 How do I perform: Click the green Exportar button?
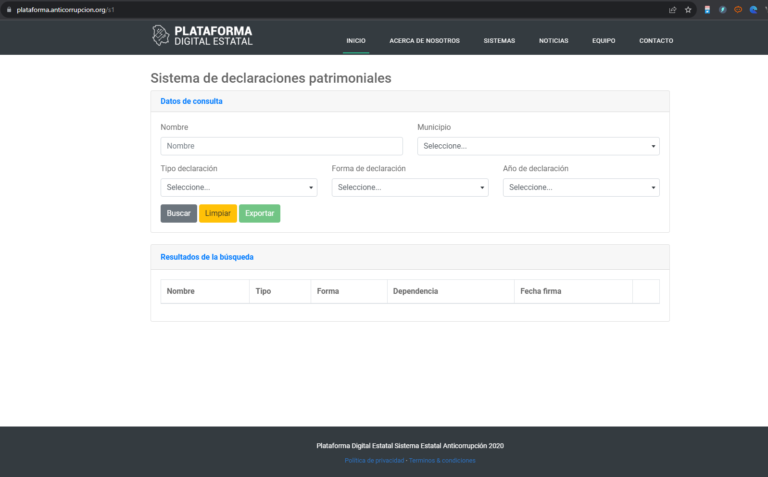[260, 213]
